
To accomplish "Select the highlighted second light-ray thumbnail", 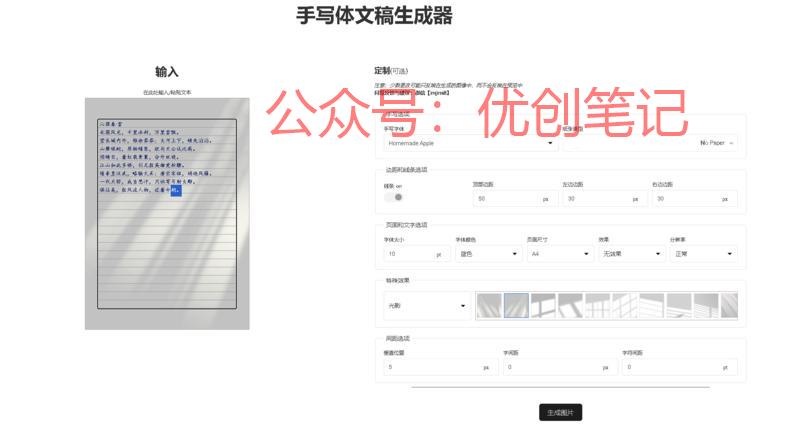I will click(516, 305).
